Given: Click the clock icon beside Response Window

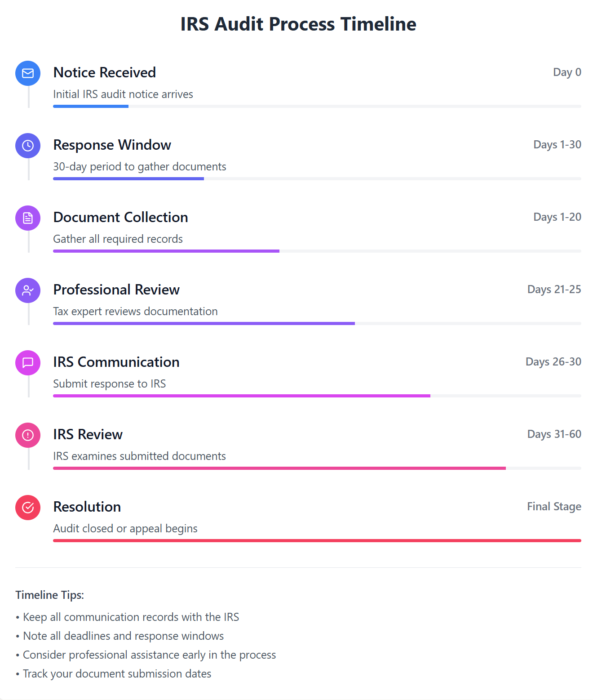Looking at the screenshot, I should [28, 146].
